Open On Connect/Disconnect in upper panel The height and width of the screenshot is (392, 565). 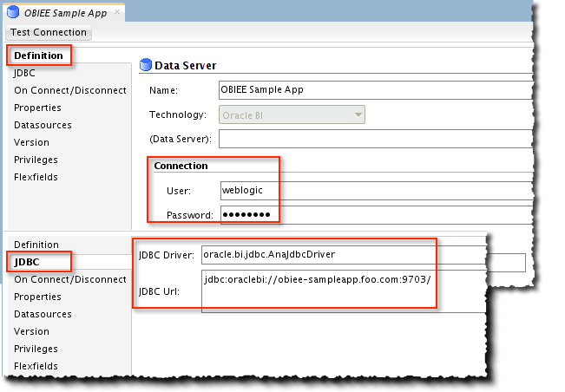pos(70,90)
